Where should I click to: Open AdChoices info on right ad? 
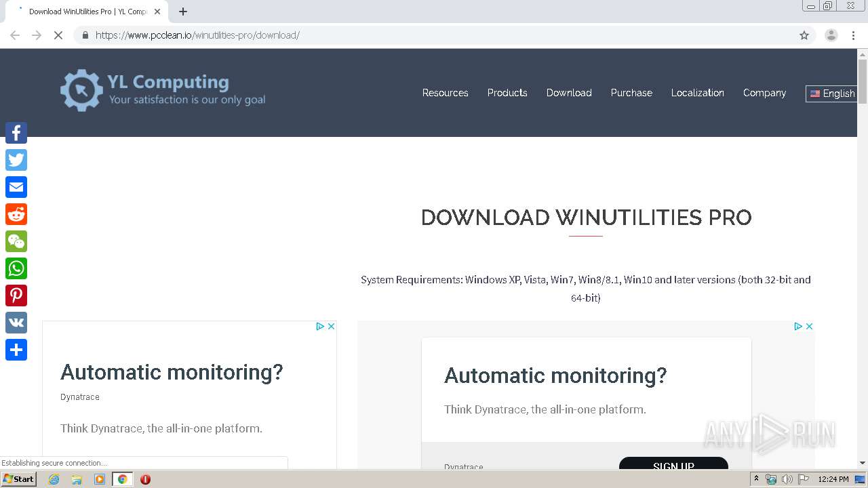(798, 326)
